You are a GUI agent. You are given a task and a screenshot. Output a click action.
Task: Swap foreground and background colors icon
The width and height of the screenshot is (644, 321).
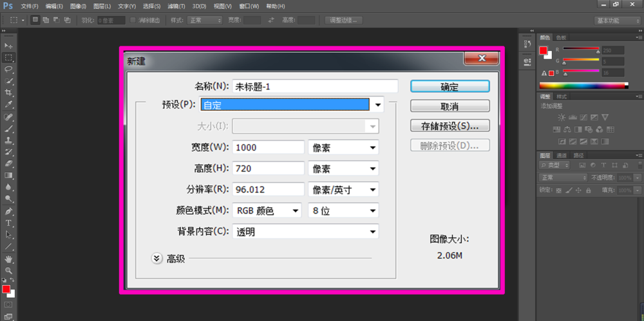pos(13,280)
